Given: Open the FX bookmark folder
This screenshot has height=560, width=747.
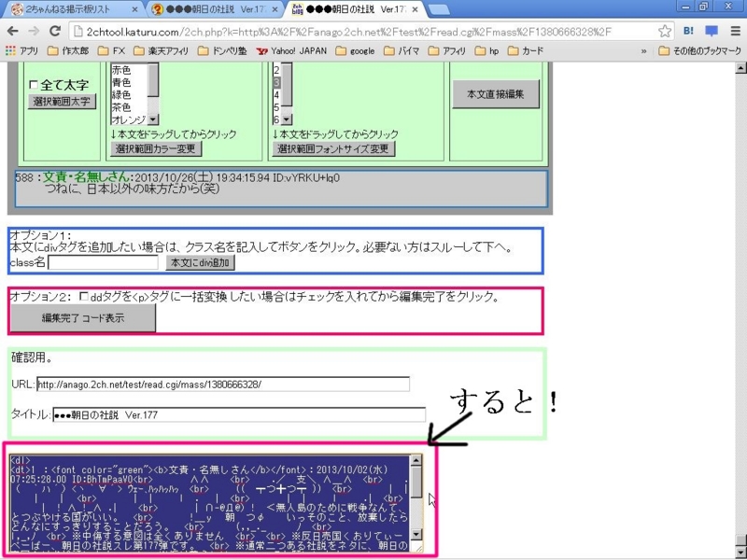Looking at the screenshot, I should click(x=111, y=50).
